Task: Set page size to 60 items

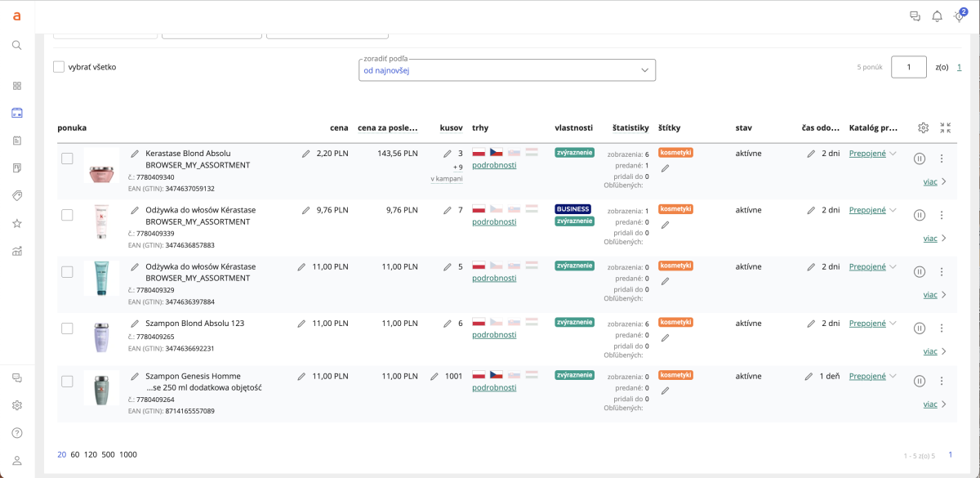Action: (75, 454)
